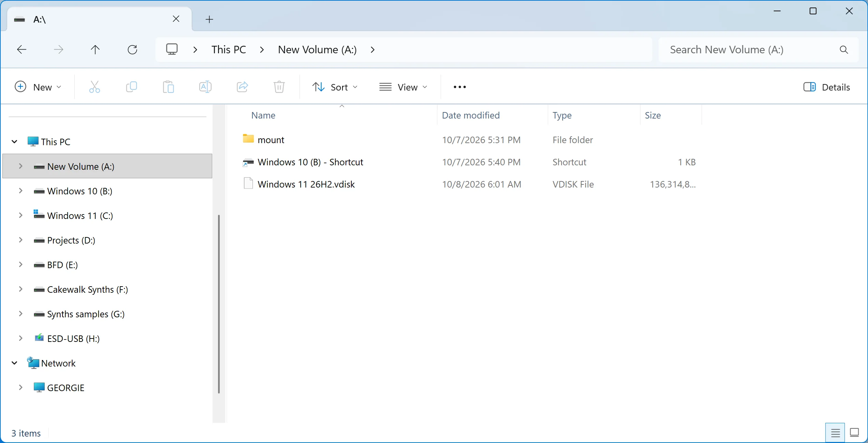
Task: Toggle the Details pane
Action: (x=827, y=87)
